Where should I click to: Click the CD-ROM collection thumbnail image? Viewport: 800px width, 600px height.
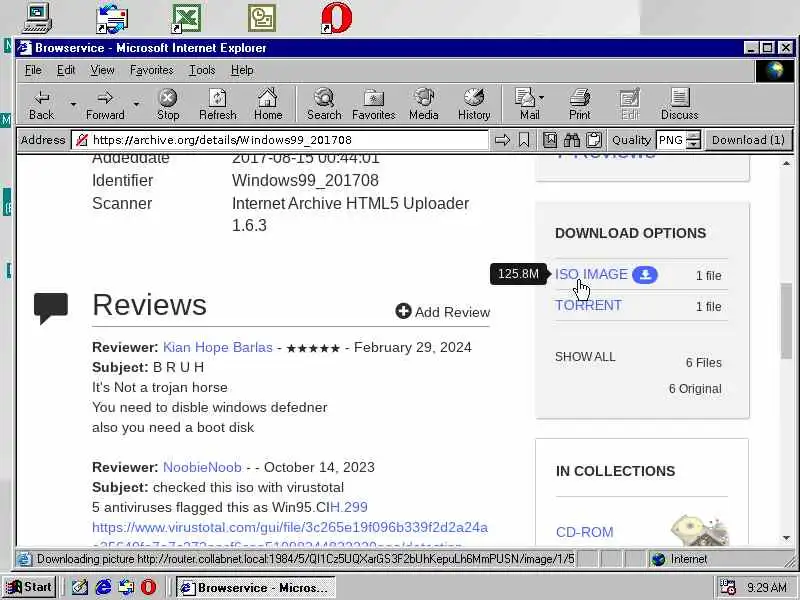pyautogui.click(x=699, y=531)
